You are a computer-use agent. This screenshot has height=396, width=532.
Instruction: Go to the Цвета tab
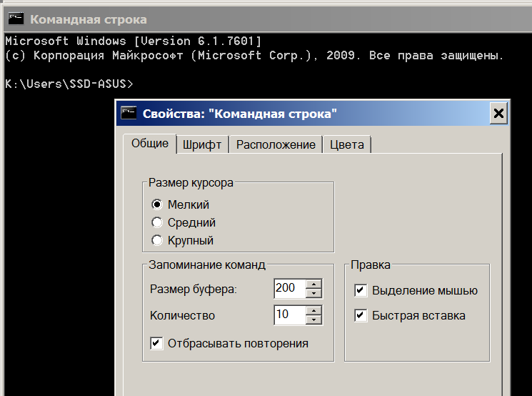pos(347,144)
